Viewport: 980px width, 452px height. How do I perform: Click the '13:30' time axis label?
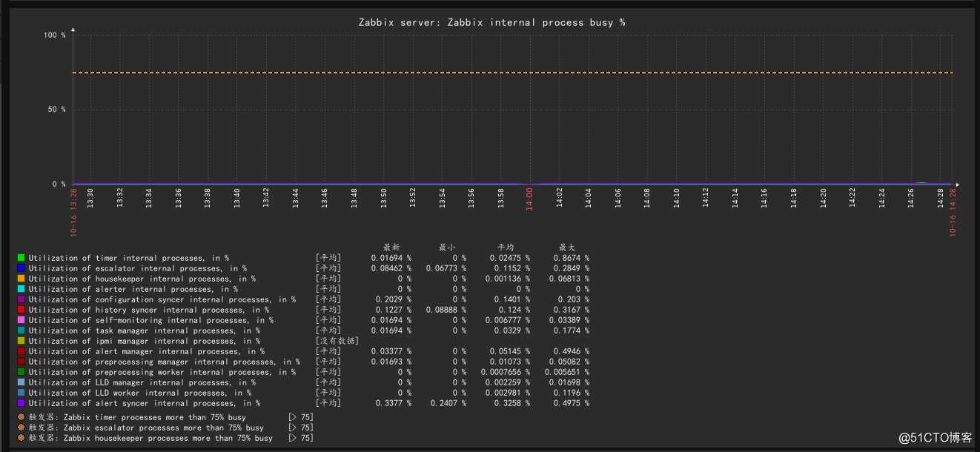coord(90,199)
